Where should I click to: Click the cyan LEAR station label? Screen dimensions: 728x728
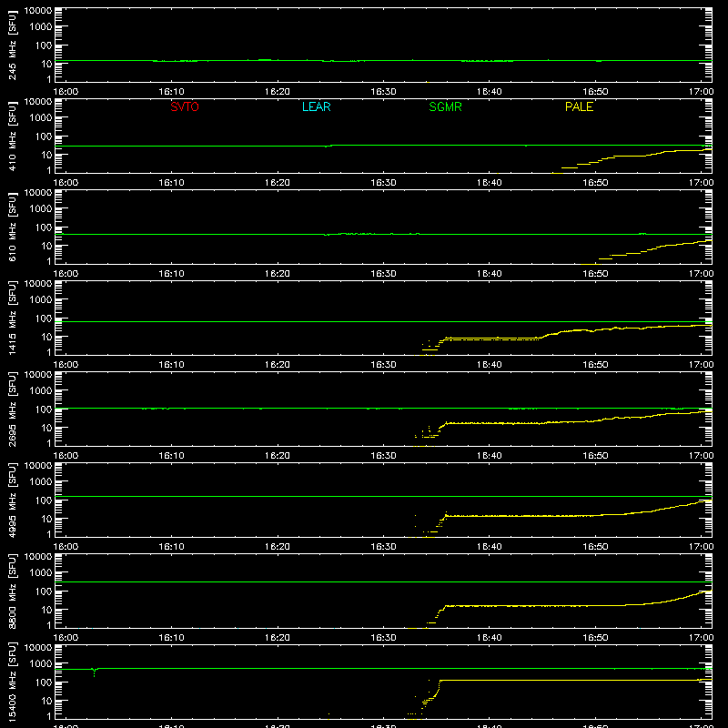(x=316, y=106)
